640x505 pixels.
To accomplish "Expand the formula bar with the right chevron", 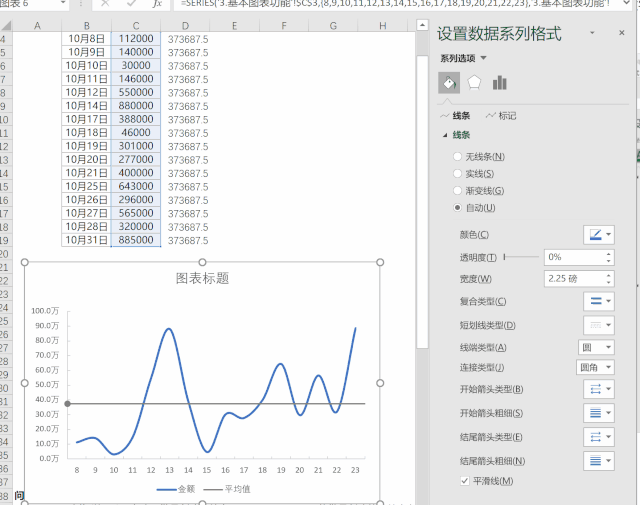I will coord(627,3).
